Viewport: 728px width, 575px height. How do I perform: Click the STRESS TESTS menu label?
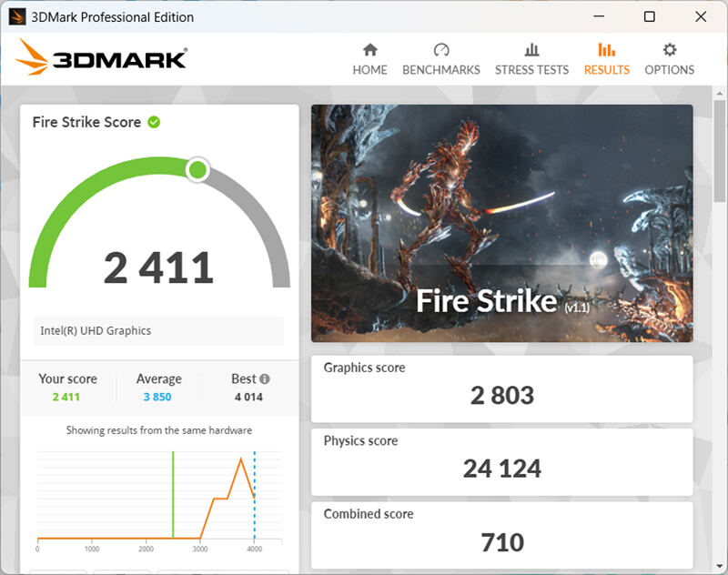click(531, 70)
